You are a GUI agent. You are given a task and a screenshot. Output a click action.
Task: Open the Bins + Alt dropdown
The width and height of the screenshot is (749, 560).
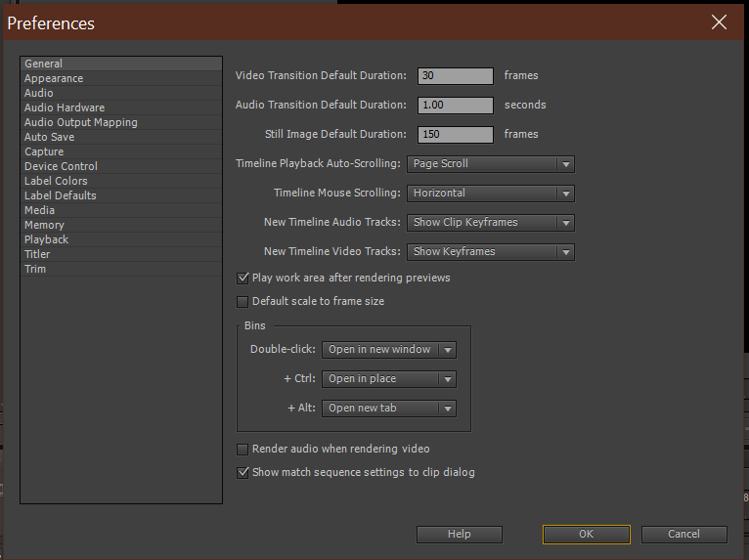coord(389,409)
